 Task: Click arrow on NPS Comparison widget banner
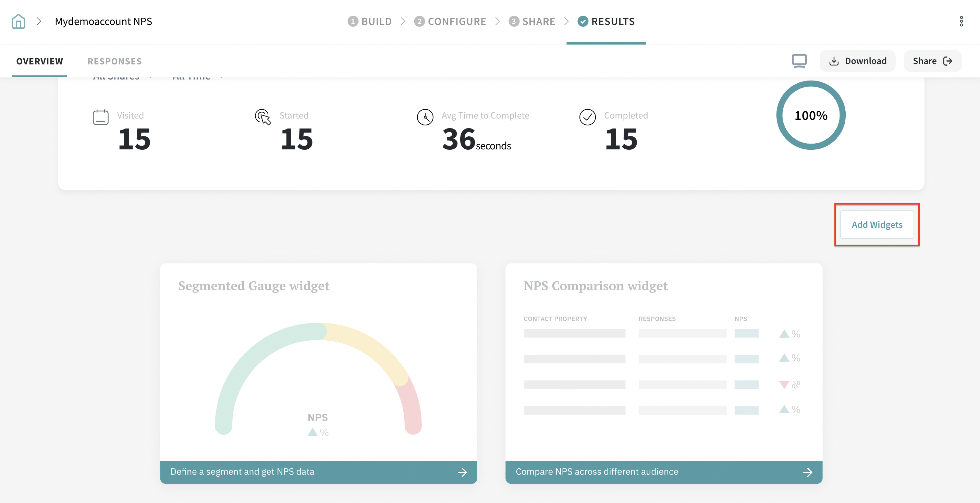(807, 472)
